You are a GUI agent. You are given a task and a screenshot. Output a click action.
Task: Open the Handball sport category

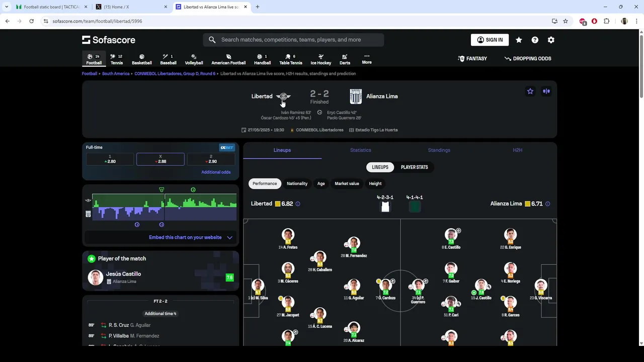click(263, 59)
